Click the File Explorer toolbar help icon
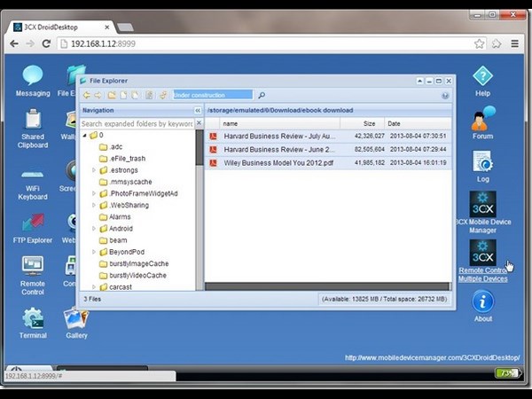Viewport: 532px width, 399px height. [x=445, y=96]
